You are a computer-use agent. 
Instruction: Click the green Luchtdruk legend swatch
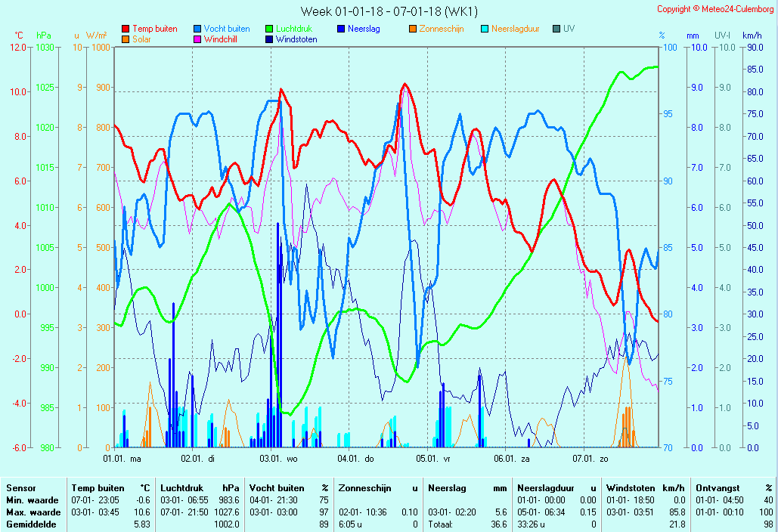tap(269, 29)
